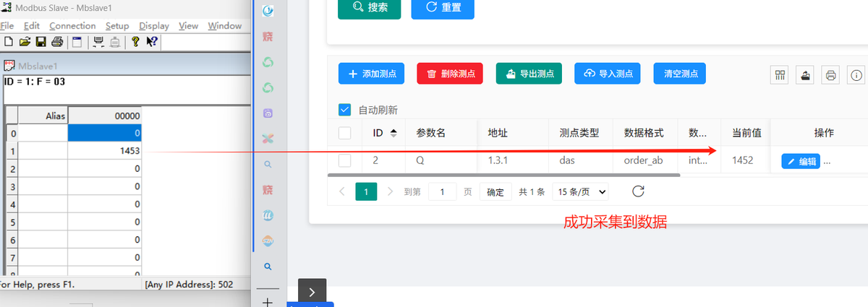Click the 清空测点 clear points button
Viewport: 868px width, 307px height.
click(680, 74)
